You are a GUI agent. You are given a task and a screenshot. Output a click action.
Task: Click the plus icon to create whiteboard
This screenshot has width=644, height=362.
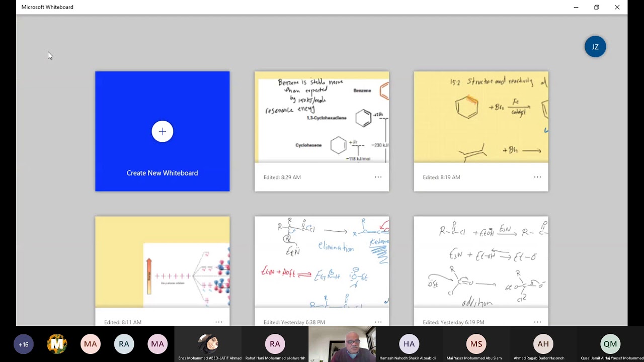(162, 131)
